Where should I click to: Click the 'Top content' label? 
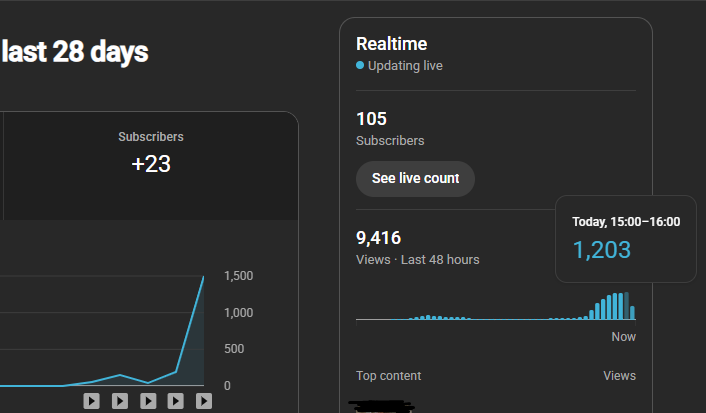[x=389, y=376]
